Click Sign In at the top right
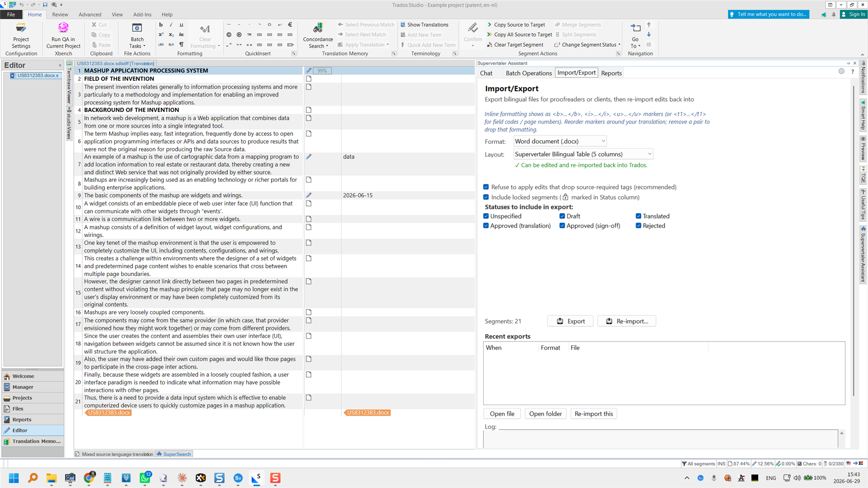 (853, 14)
